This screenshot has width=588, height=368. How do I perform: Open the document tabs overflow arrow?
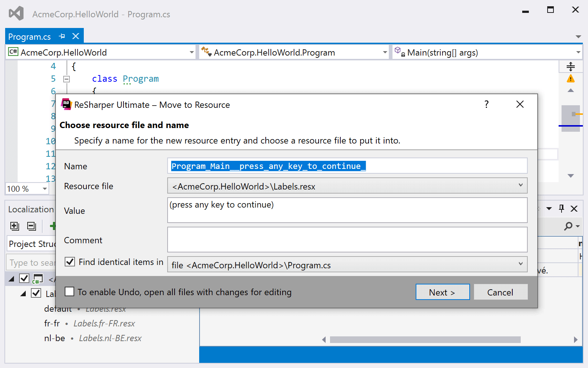point(578,37)
